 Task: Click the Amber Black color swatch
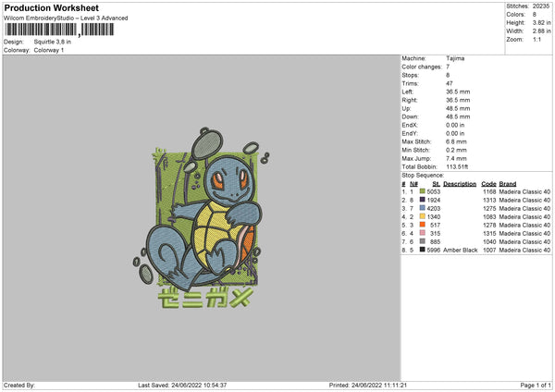pos(423,250)
